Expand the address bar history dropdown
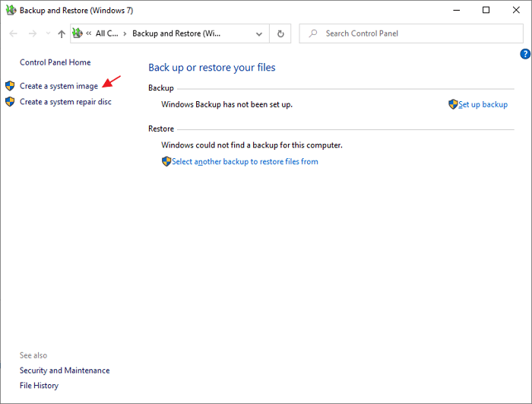 point(260,34)
